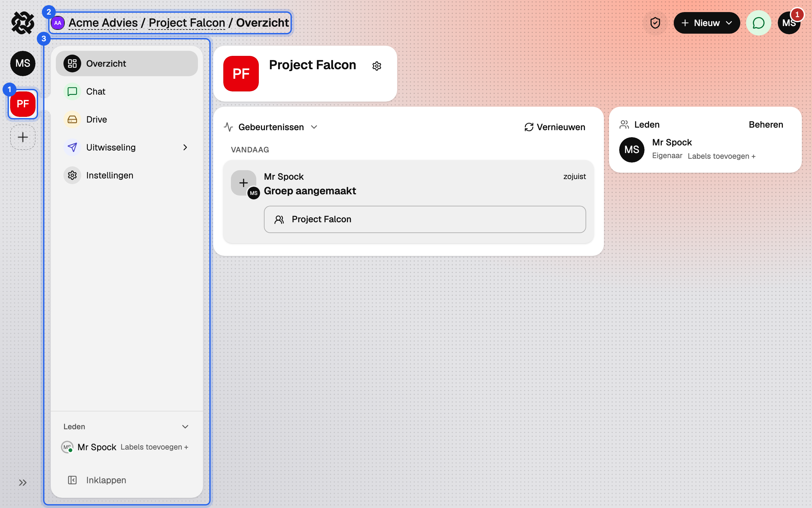Click Labels toevoegen + in the Leden card
The width and height of the screenshot is (812, 508).
click(721, 156)
